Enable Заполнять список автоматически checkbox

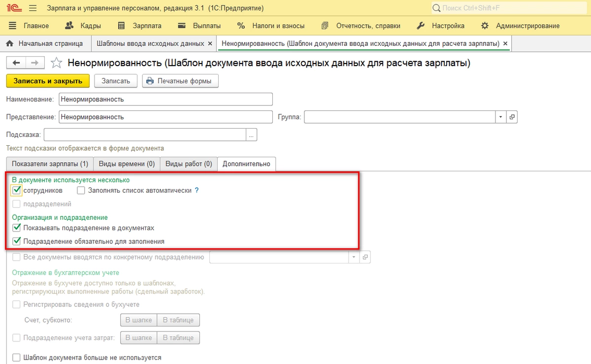click(x=81, y=190)
